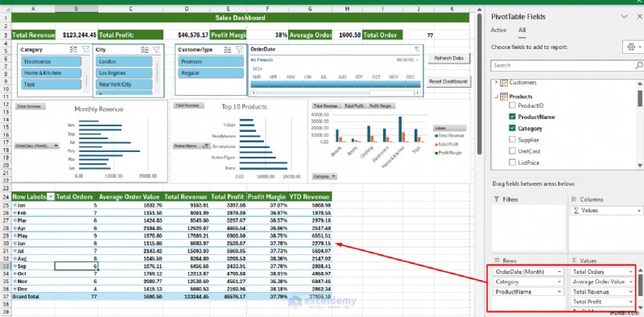Screen dimensions: 644x317
Task: Clear the filter on the Category slicer
Action: pyautogui.click(x=85, y=49)
